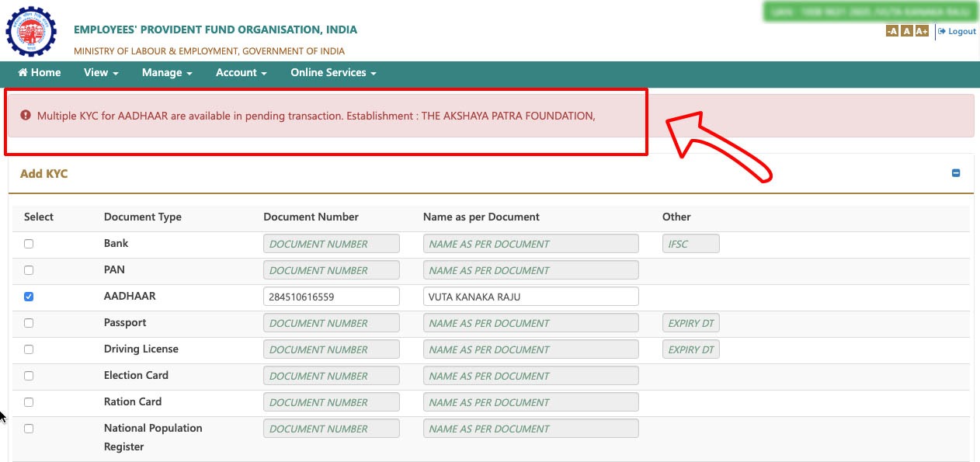This screenshot has height=462, width=980.
Task: Click the EPFO logo emblem
Action: pos(31,32)
